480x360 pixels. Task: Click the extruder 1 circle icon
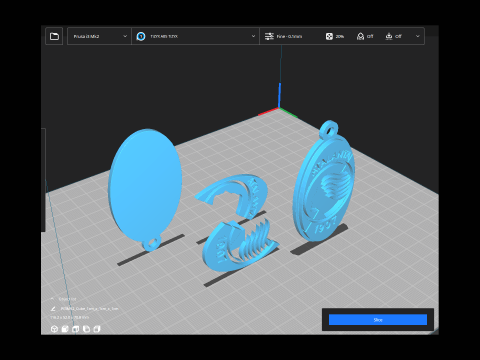pyautogui.click(x=141, y=36)
